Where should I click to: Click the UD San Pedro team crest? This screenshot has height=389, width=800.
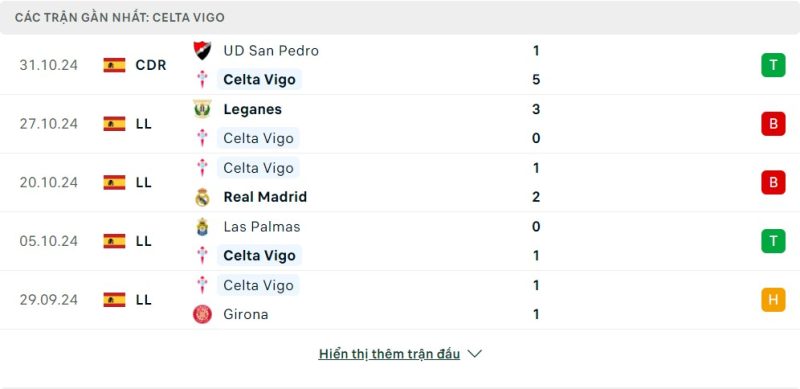202,51
